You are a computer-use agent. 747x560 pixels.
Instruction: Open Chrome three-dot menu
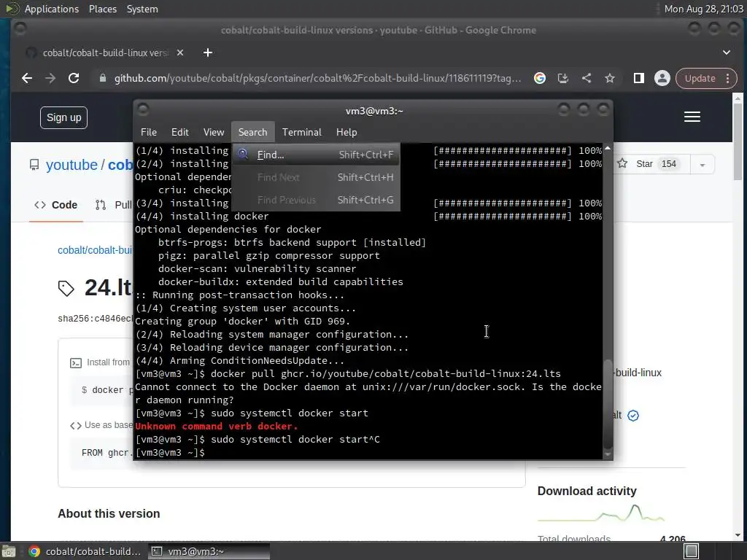pyautogui.click(x=728, y=78)
